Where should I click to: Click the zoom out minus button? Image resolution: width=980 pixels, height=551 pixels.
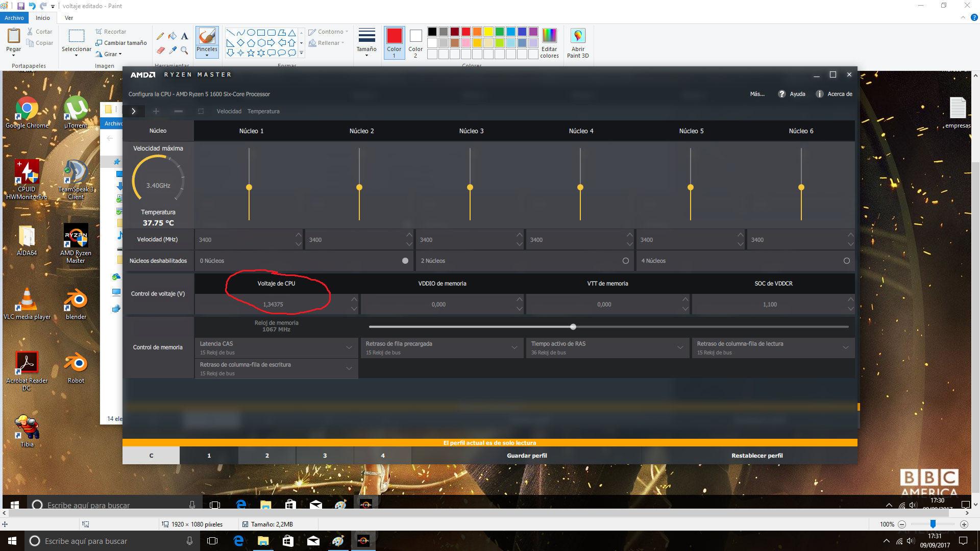902,524
